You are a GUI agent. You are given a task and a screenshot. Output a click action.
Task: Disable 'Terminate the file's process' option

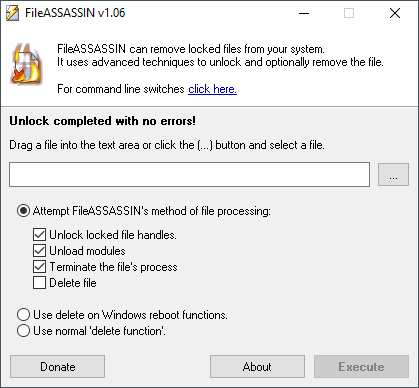39,267
